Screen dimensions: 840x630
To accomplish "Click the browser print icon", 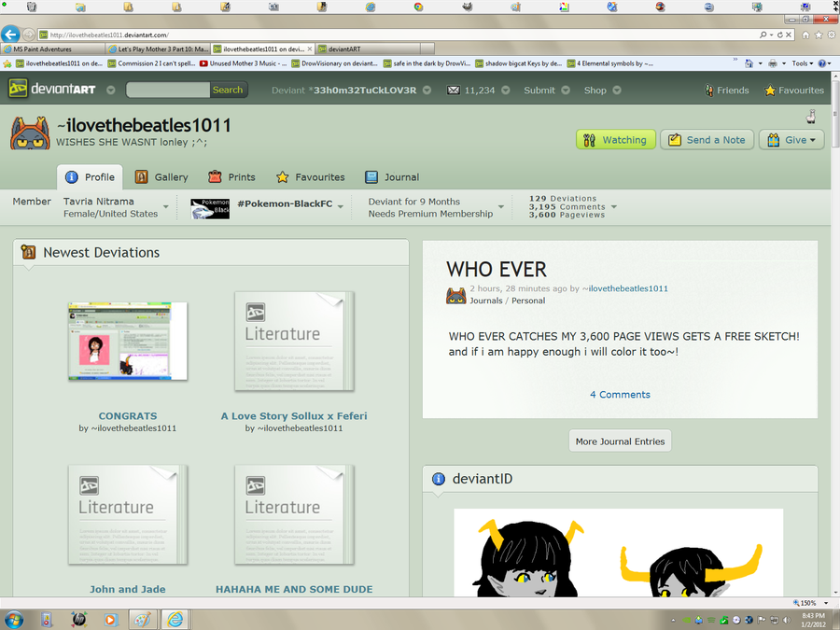I will [x=773, y=63].
